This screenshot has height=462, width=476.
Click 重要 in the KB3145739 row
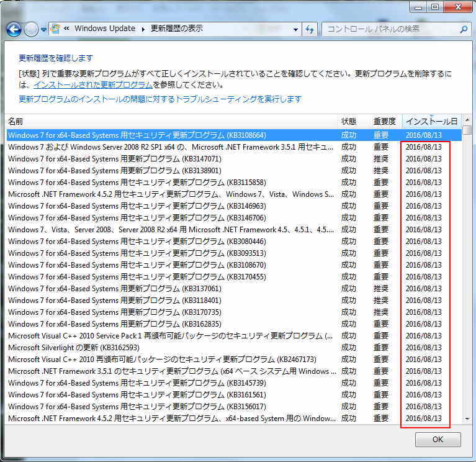click(x=380, y=383)
